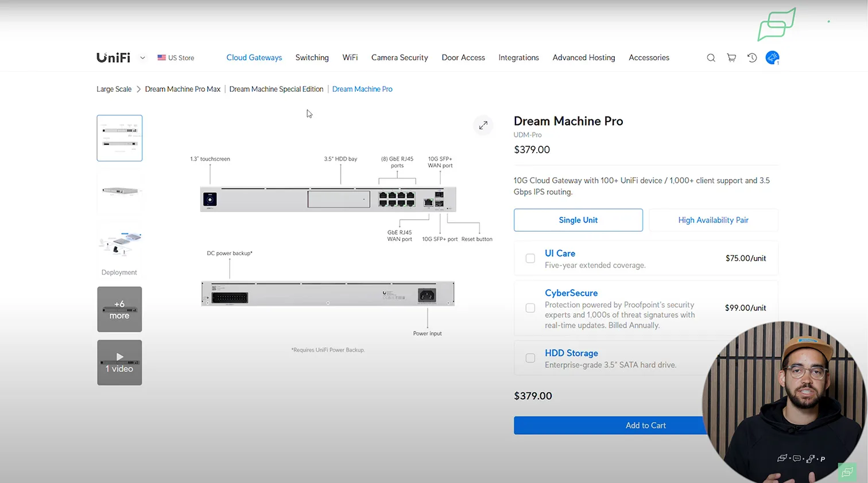Click the US Store flag selector

tap(176, 58)
